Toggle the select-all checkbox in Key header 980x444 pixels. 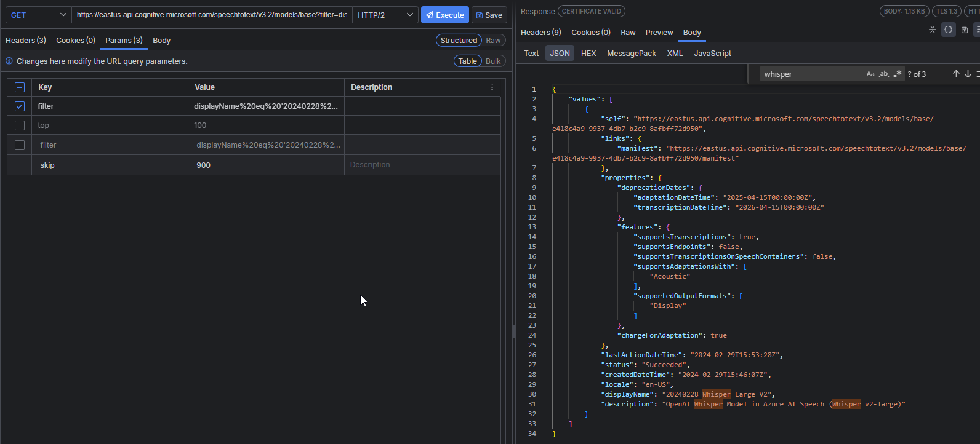tap(20, 87)
